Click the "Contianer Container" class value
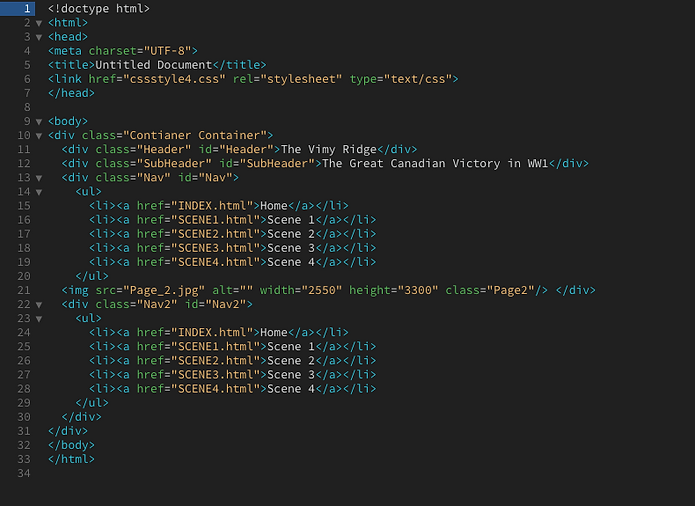The image size is (695, 506). tap(195, 135)
